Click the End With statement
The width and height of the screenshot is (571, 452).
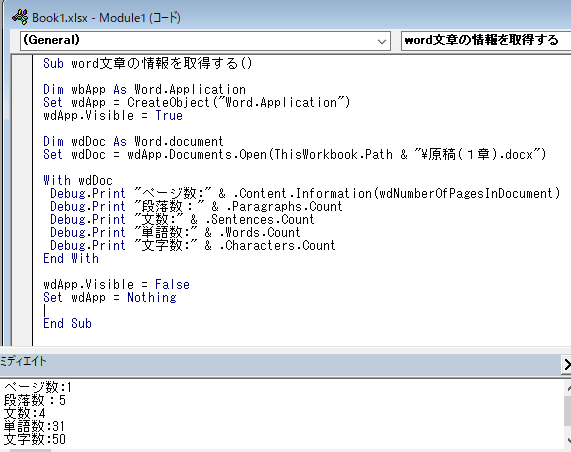(71, 259)
